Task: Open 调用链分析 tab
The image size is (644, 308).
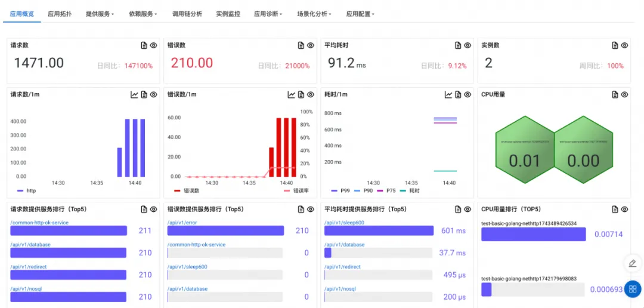Action: [x=187, y=14]
